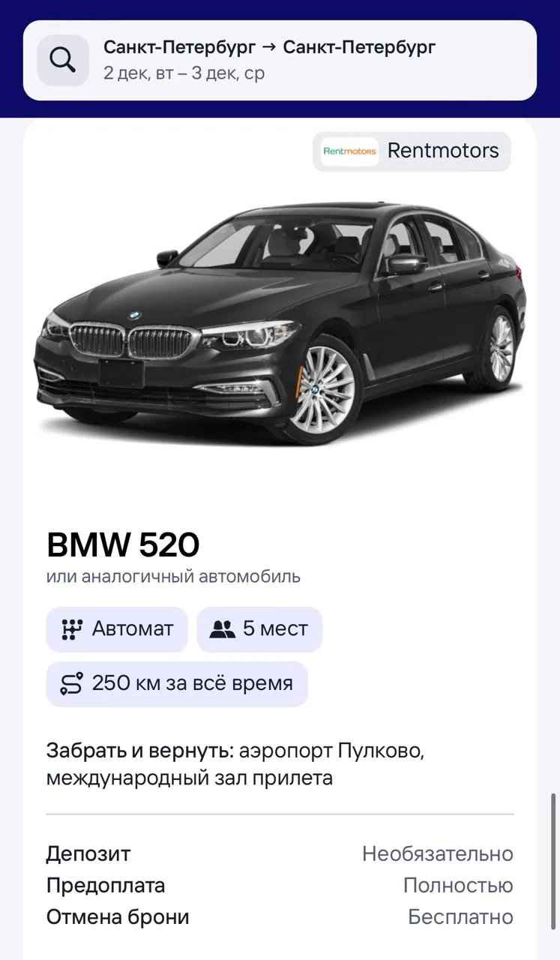Click the Rentmotors logo image
Image resolution: width=560 pixels, height=960 pixels.
[x=349, y=151]
